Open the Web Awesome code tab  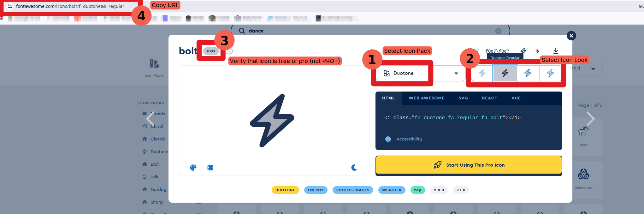(x=426, y=98)
